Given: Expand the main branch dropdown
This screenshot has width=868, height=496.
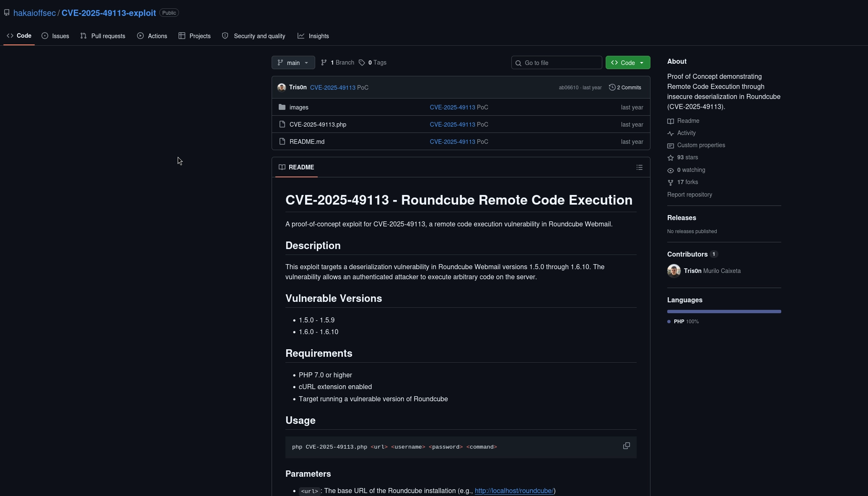Looking at the screenshot, I should [x=293, y=62].
